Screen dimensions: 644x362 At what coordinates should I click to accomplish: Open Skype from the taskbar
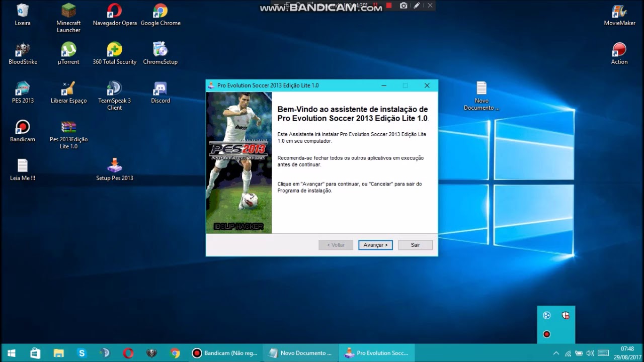(82, 353)
